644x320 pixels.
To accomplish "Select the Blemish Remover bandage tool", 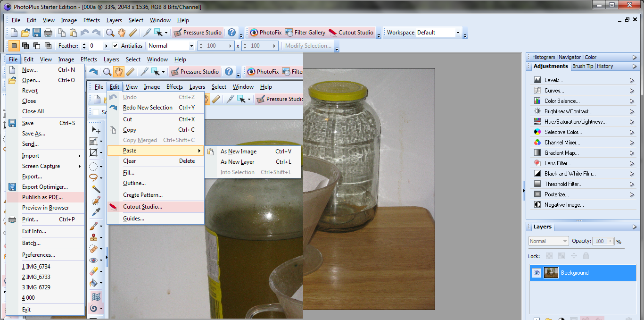I will point(94,248).
